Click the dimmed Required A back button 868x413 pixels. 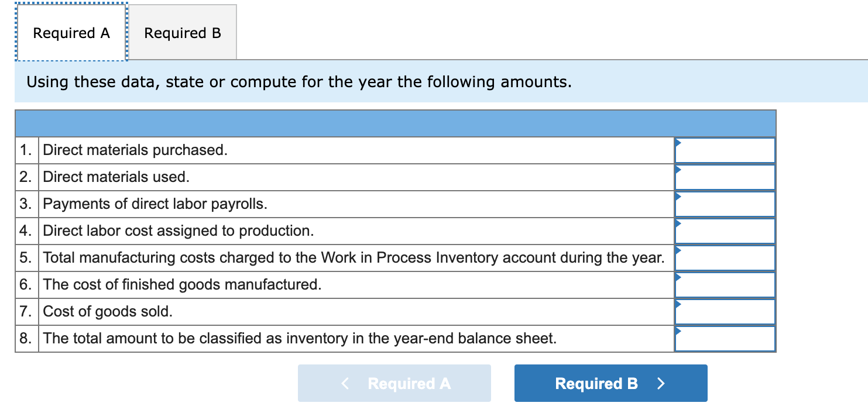(x=394, y=383)
